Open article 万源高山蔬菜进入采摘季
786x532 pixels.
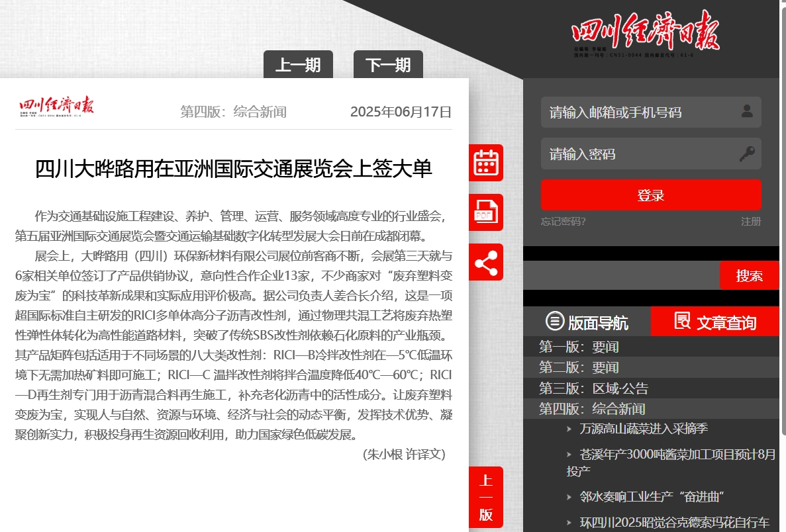(x=644, y=429)
